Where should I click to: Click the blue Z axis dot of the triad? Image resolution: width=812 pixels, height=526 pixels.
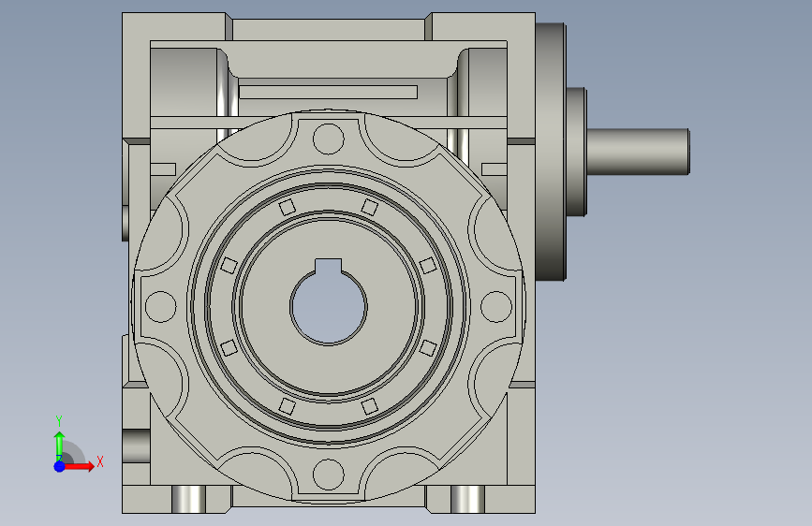click(x=59, y=466)
